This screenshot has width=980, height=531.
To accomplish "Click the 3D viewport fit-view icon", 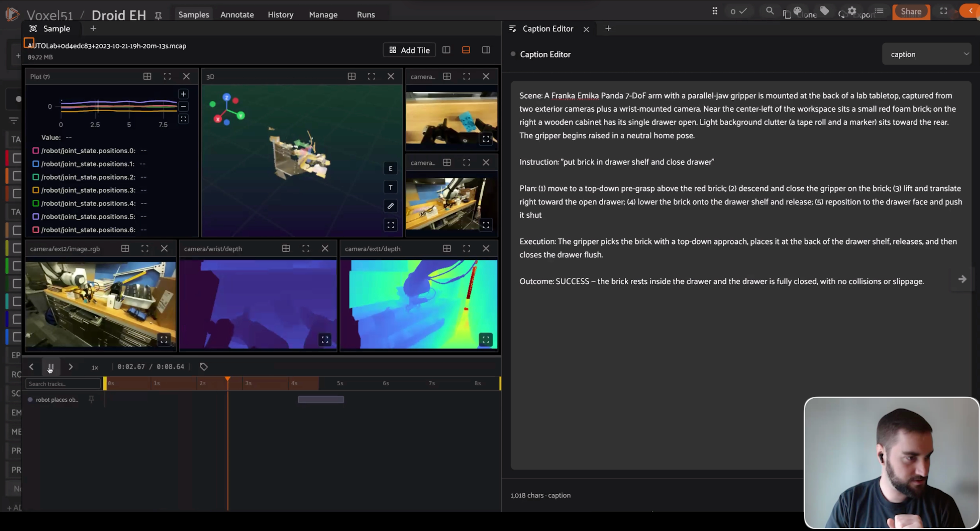I will click(390, 225).
